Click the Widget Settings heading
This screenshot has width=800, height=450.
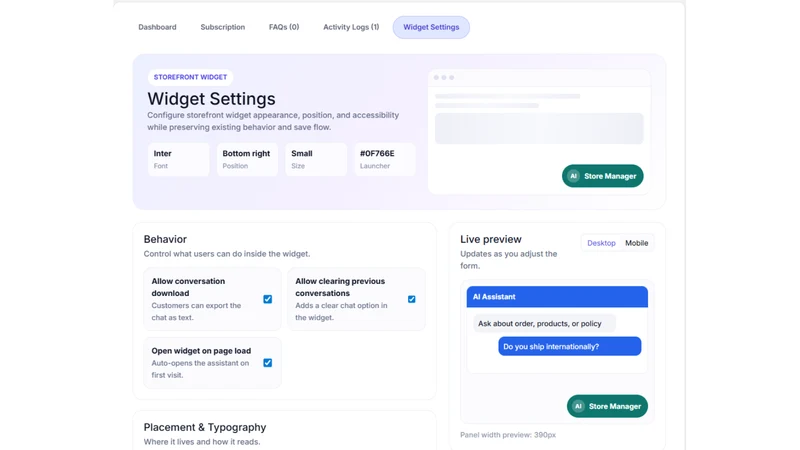coord(211,98)
